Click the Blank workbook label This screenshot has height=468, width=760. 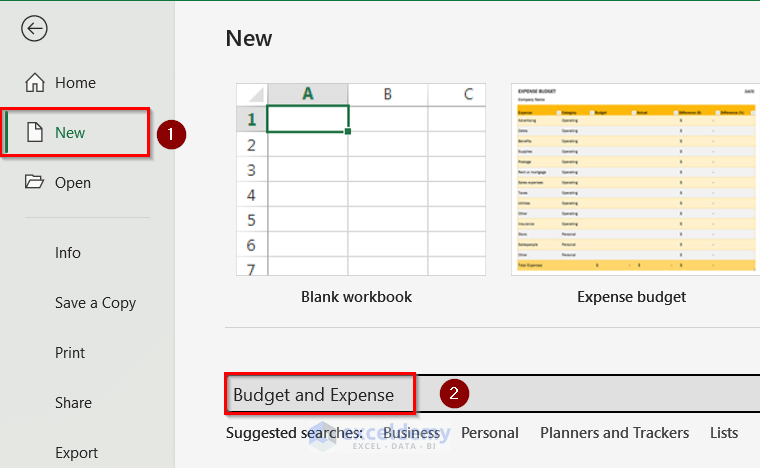click(x=356, y=297)
